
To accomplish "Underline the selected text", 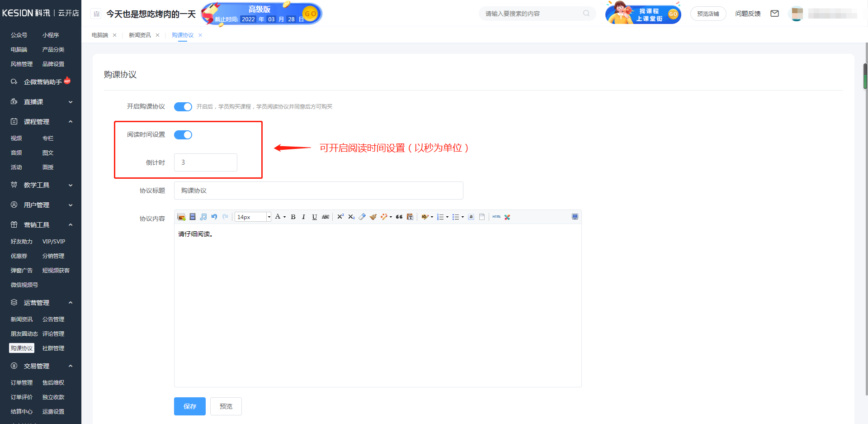I will [x=315, y=217].
